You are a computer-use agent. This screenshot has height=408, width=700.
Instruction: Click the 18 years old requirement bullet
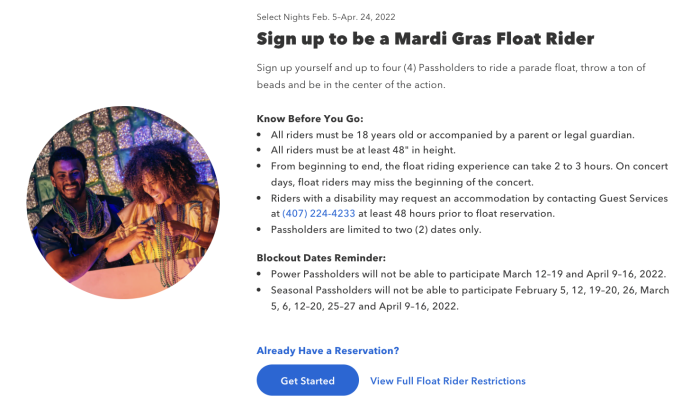click(x=452, y=135)
